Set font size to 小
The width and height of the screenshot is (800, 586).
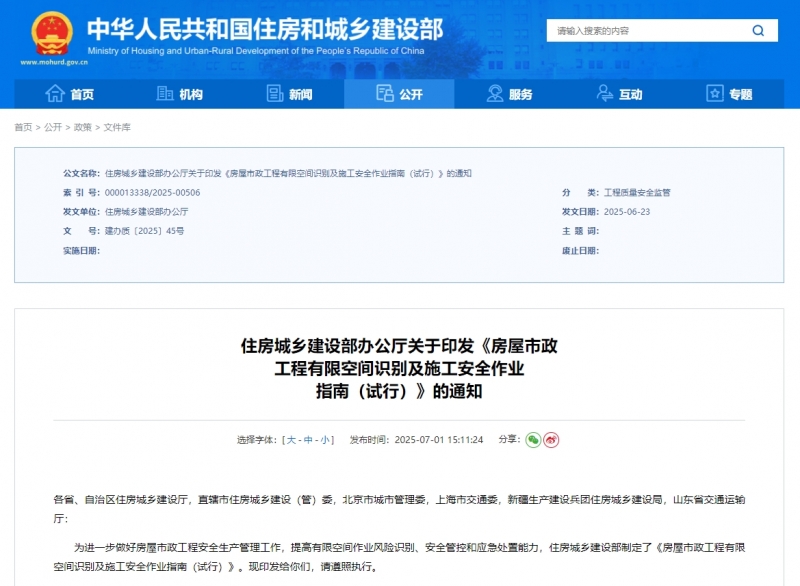pos(325,440)
